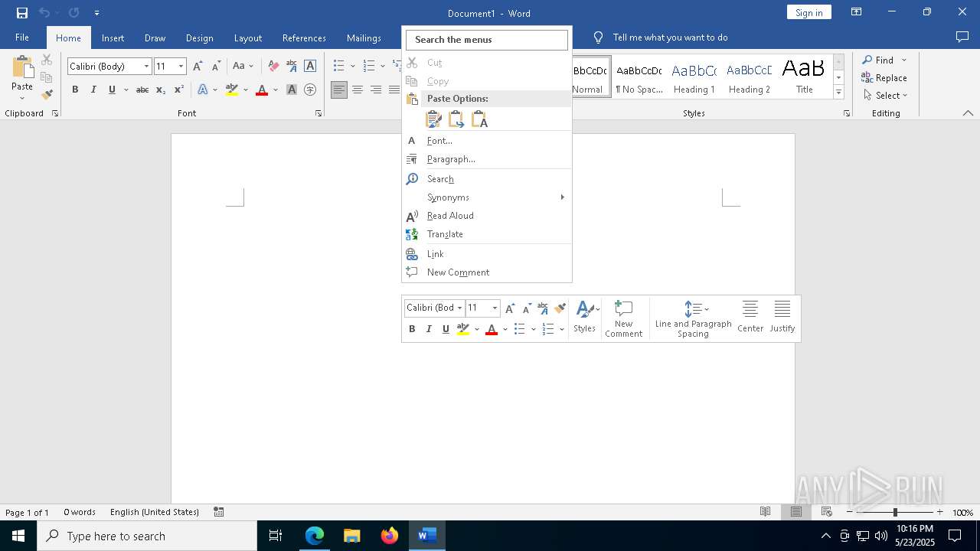
Task: Expand the Styles gallery More arrow
Action: pos(838,93)
